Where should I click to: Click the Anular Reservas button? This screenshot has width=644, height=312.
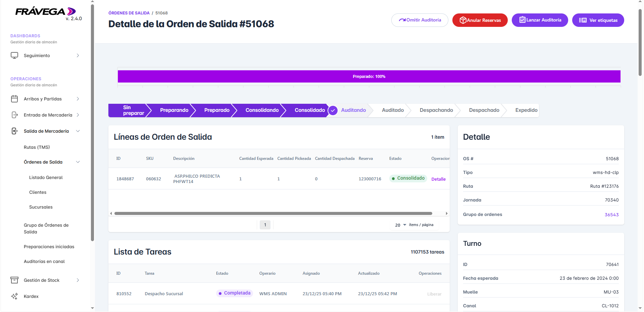pyautogui.click(x=480, y=20)
